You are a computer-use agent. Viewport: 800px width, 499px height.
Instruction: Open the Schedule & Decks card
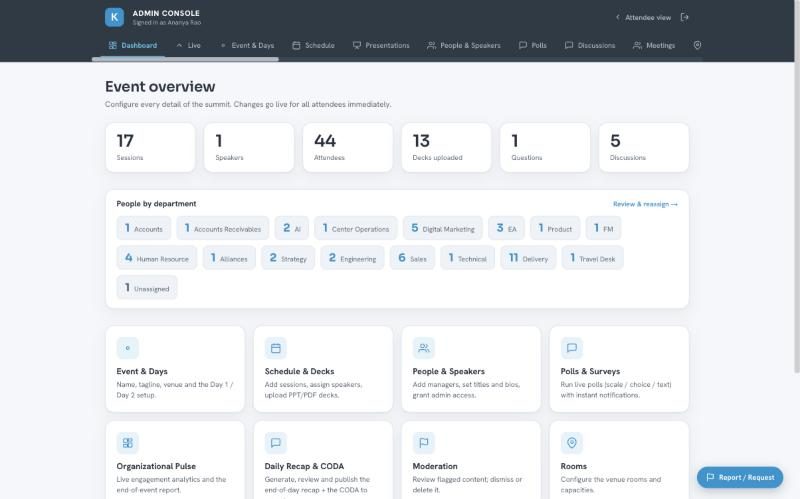(x=323, y=369)
